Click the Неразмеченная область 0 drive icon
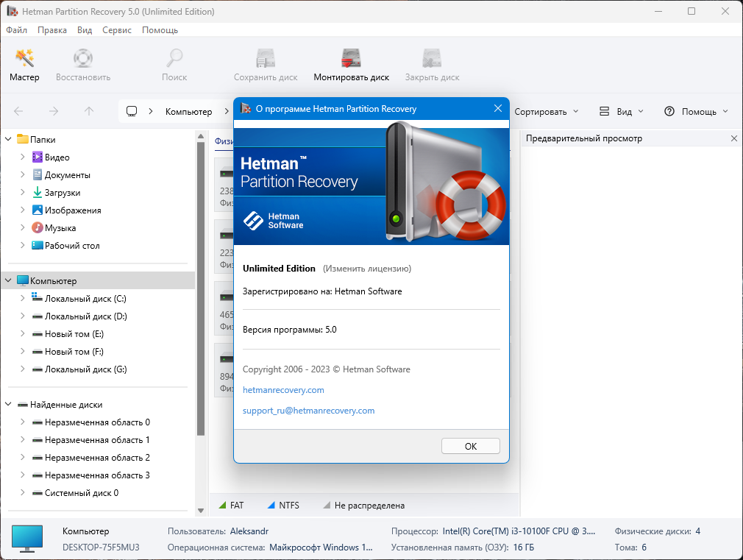The width and height of the screenshot is (743, 560). 38,422
